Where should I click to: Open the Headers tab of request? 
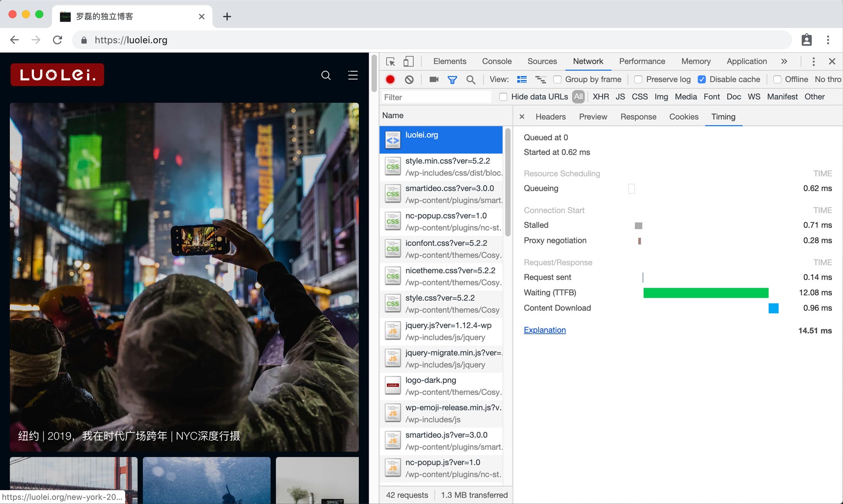pos(550,117)
